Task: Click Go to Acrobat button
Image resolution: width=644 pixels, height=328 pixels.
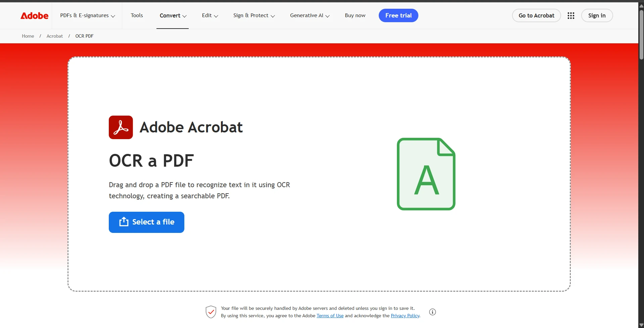Action: [x=536, y=15]
